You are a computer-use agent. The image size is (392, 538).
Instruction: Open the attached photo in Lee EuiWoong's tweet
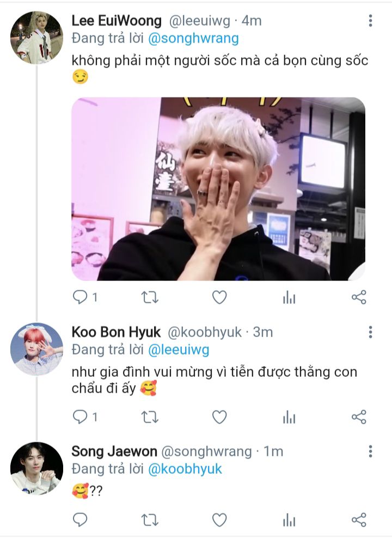tap(218, 189)
